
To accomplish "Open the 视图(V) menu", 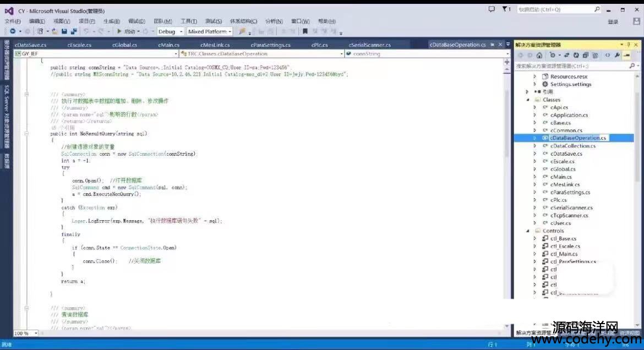I will pyautogui.click(x=62, y=21).
